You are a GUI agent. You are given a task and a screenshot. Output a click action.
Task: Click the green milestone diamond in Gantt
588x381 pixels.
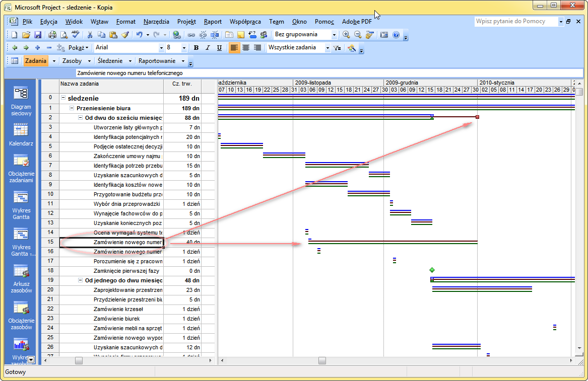coord(432,270)
